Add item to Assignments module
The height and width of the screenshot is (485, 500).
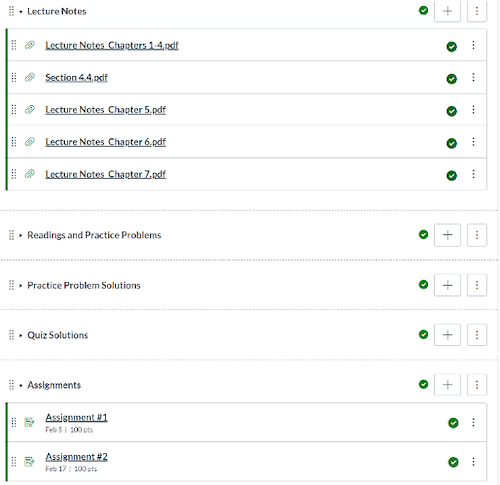point(447,385)
